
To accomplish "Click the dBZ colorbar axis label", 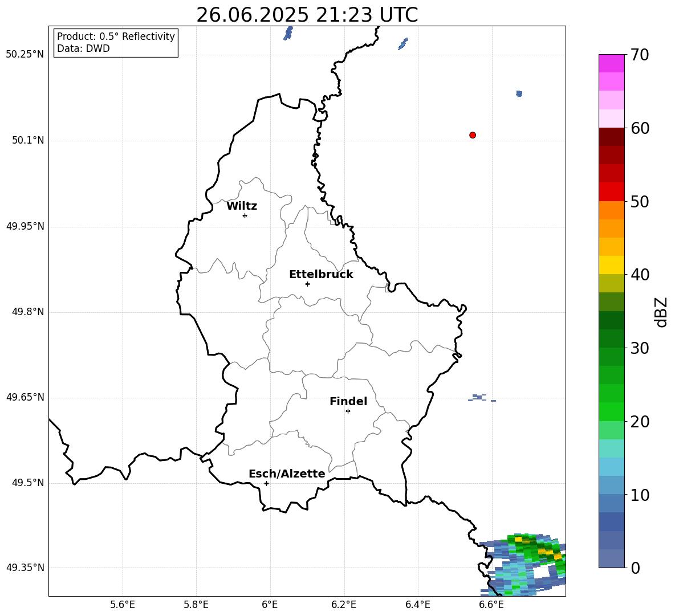I will coord(661,312).
